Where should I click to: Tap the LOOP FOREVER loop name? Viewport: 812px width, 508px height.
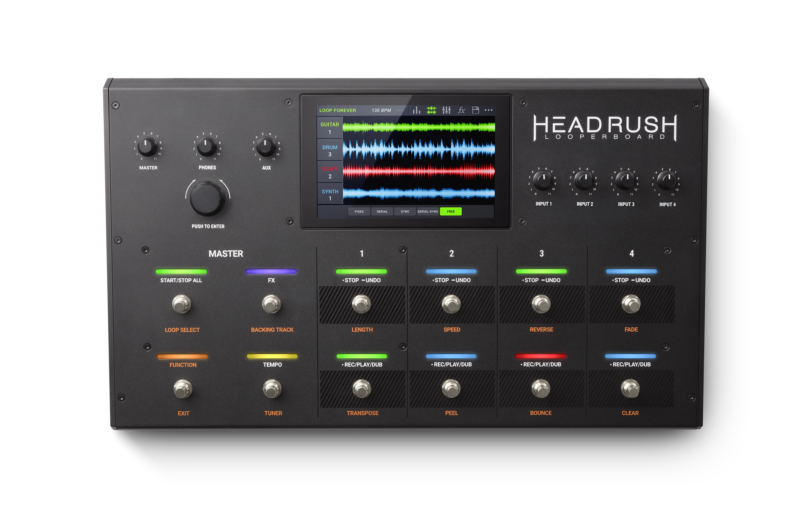click(338, 110)
